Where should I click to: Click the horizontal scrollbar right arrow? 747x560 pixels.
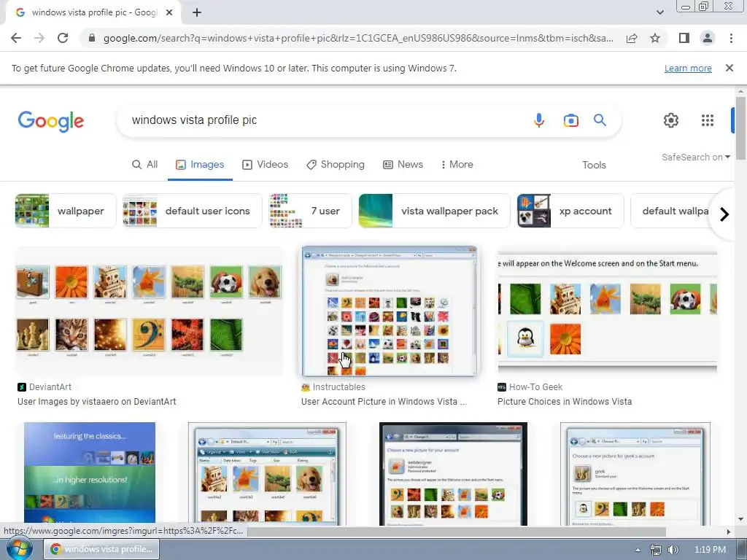click(x=729, y=532)
